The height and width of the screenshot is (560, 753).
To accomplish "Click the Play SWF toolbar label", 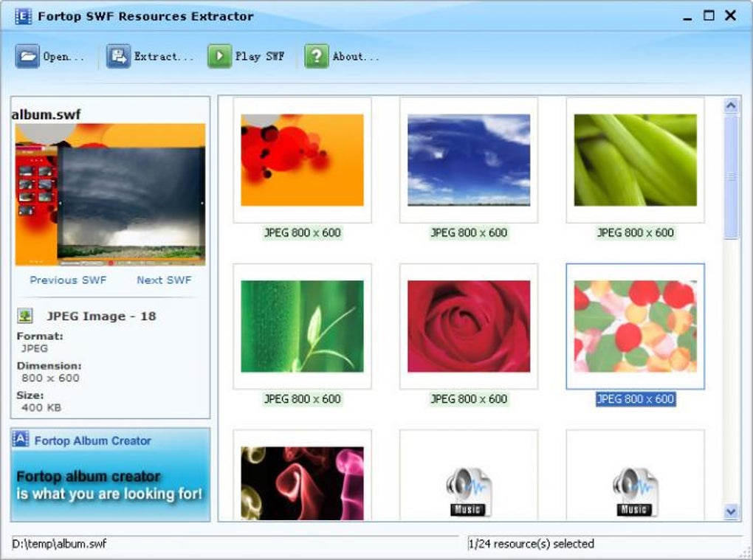I will 260,57.
